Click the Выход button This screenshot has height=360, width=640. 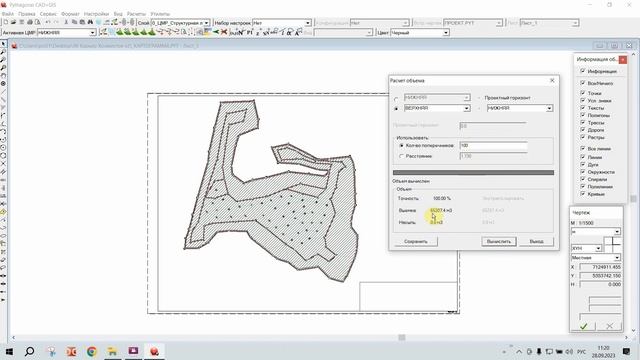(536, 242)
